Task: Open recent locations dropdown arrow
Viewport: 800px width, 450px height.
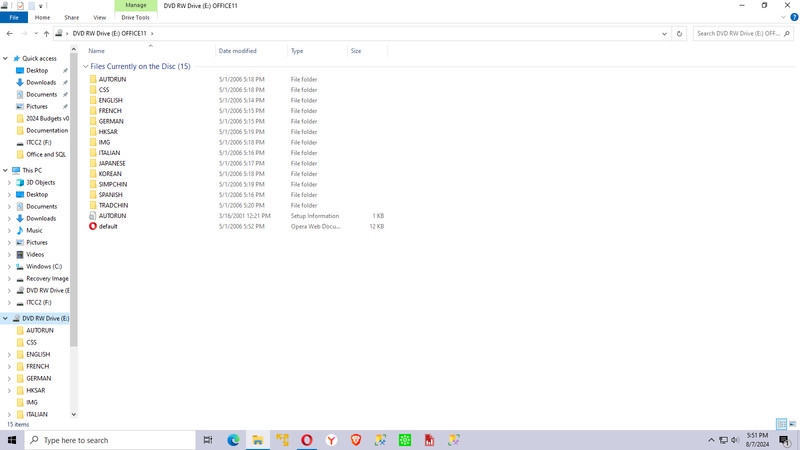Action: tap(36, 34)
